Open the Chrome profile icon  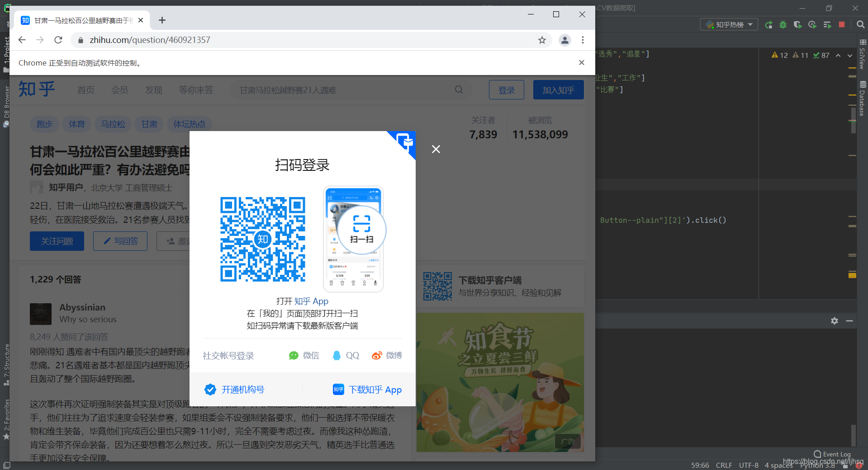pyautogui.click(x=564, y=40)
